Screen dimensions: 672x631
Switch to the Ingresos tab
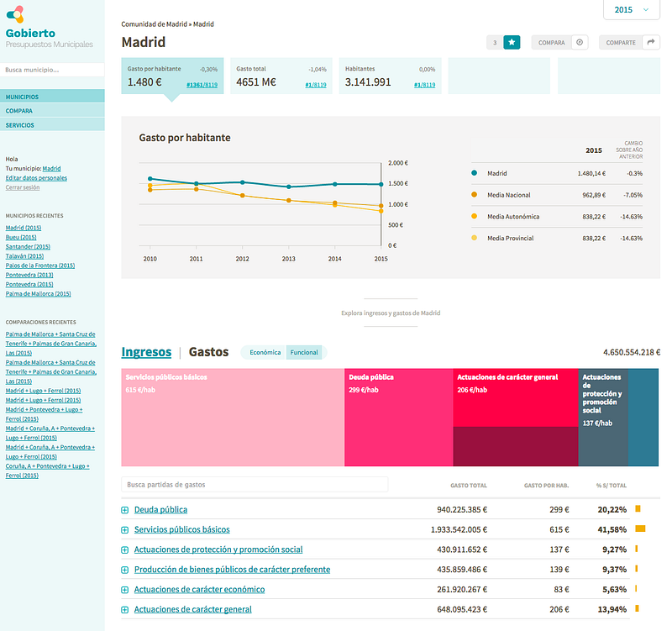(x=146, y=352)
